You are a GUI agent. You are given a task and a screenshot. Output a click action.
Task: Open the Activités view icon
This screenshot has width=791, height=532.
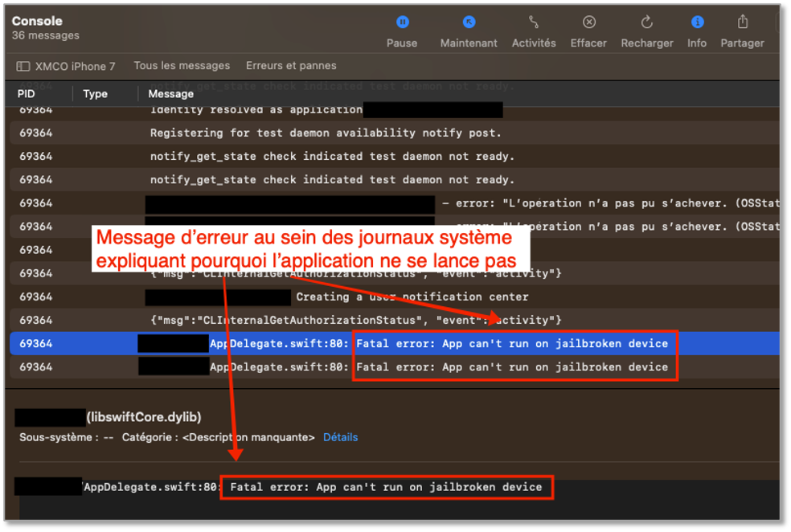[534, 23]
